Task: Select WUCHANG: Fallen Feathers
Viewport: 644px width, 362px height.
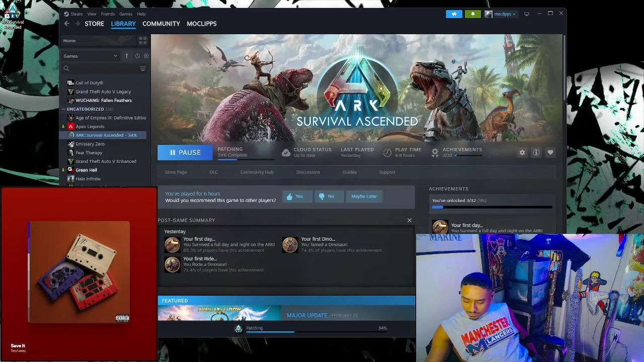Action: tap(104, 101)
